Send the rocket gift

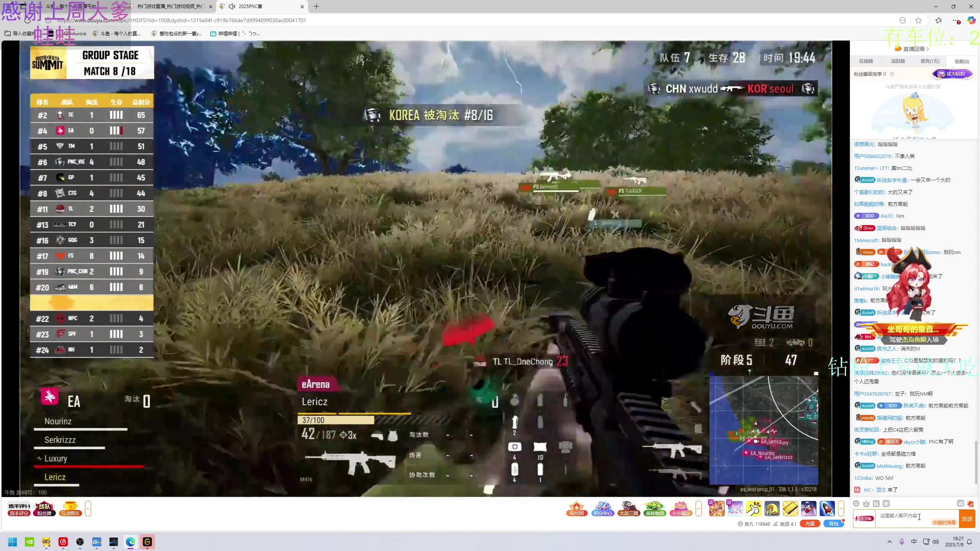(827, 509)
